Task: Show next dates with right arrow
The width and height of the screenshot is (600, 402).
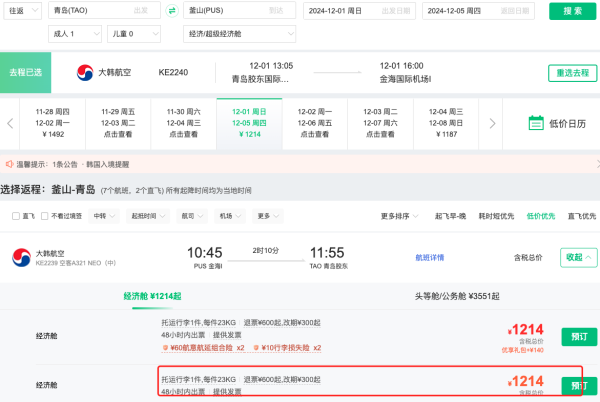Action: 492,123
